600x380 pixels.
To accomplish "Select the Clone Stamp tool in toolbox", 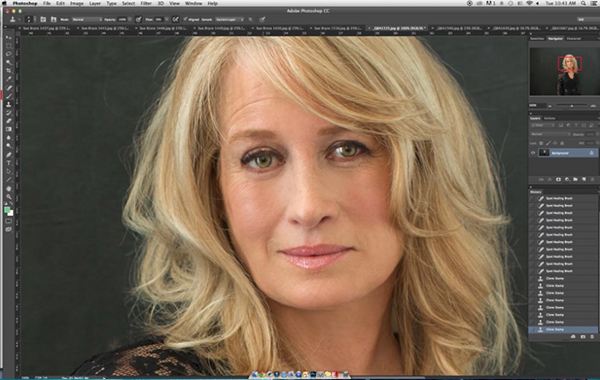I will click(x=8, y=104).
